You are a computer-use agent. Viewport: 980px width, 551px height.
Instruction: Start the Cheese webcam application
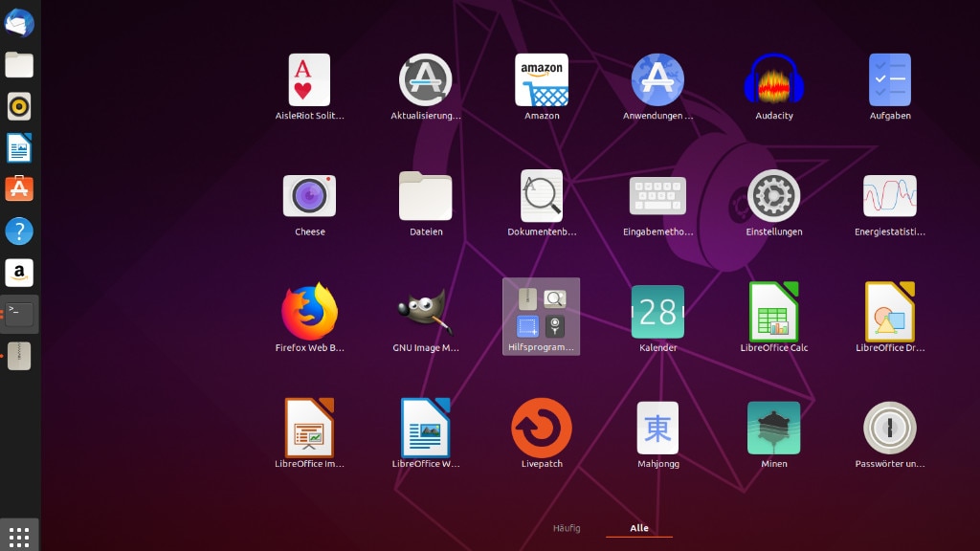click(308, 195)
